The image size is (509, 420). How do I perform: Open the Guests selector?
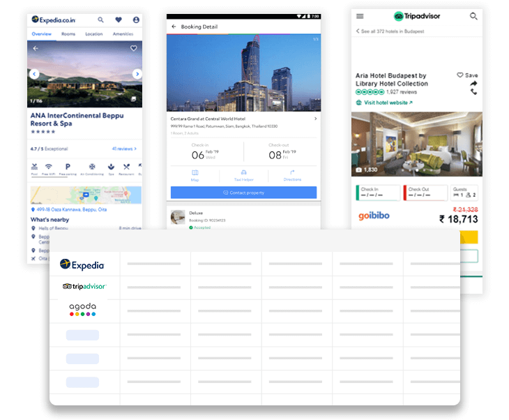pos(464,193)
